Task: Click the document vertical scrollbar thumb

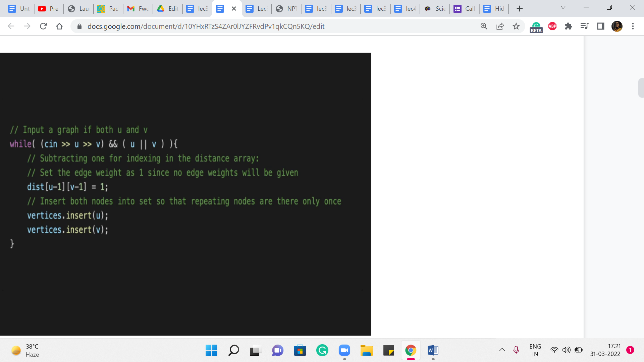Action: pos(641,88)
